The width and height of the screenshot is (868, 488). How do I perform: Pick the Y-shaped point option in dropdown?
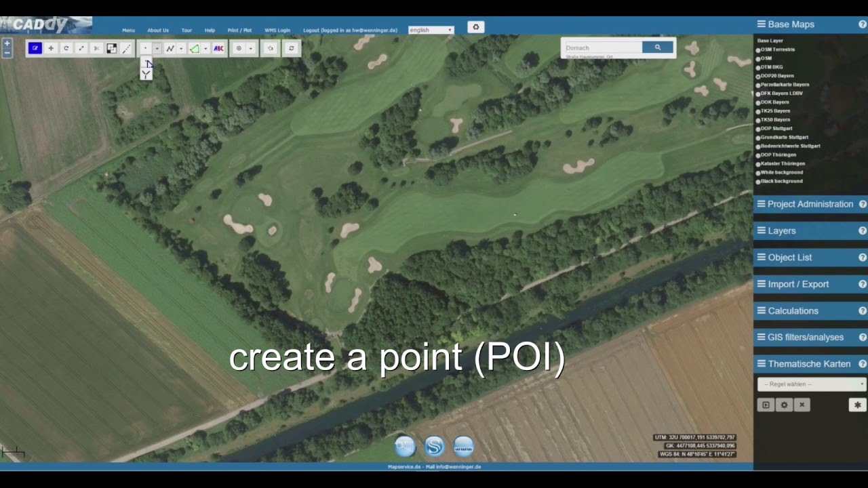click(146, 74)
